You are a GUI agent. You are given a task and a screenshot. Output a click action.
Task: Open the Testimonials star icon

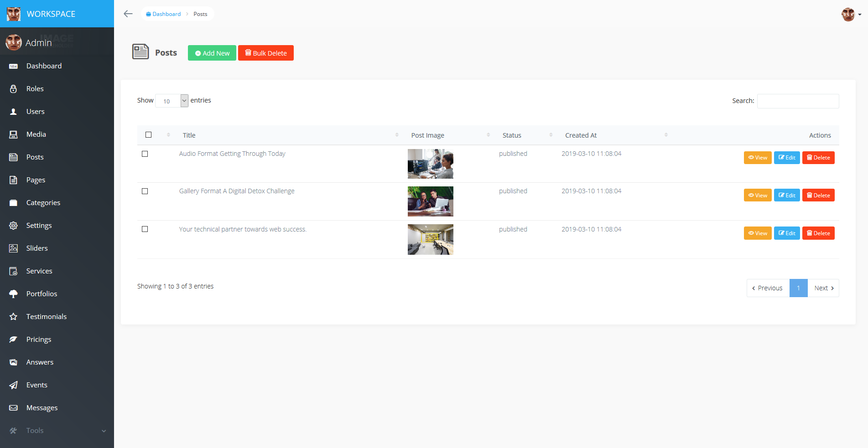pos(13,316)
